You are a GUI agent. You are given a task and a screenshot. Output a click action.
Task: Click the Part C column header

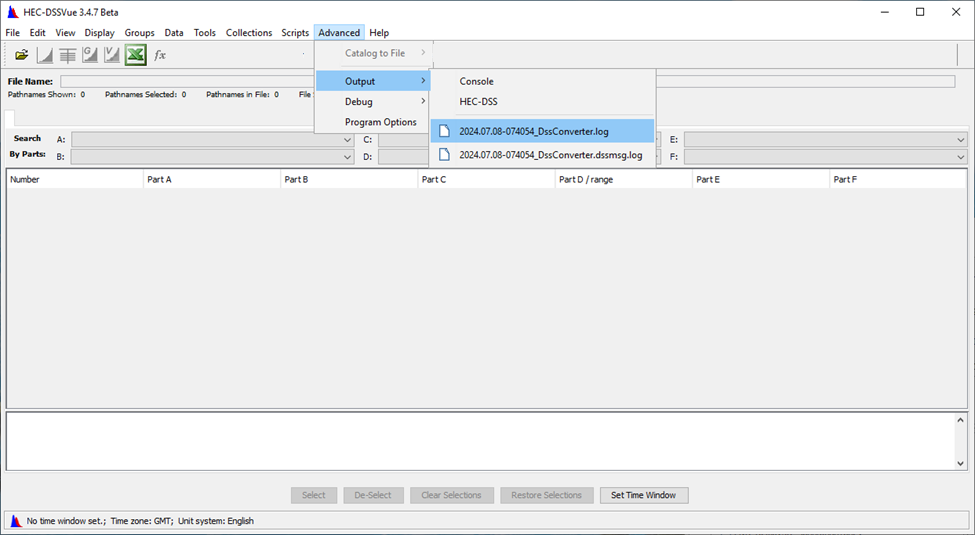coord(487,179)
